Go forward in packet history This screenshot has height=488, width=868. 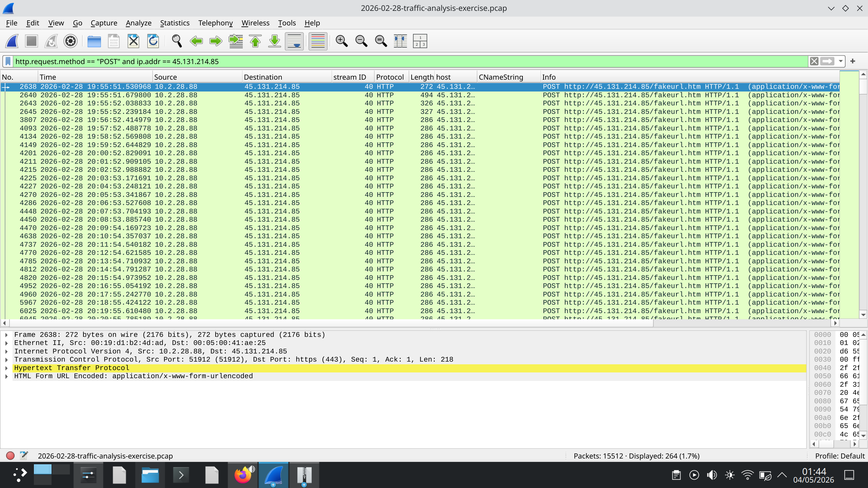(x=216, y=41)
